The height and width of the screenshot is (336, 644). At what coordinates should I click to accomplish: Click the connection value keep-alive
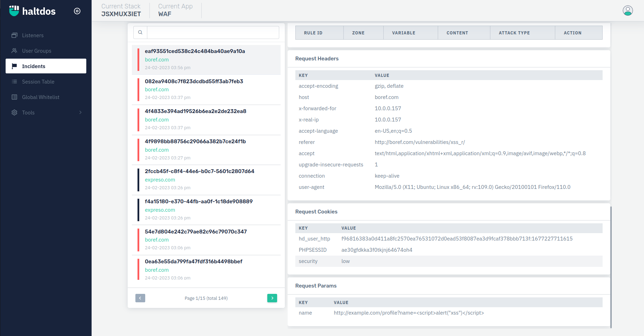point(387,176)
